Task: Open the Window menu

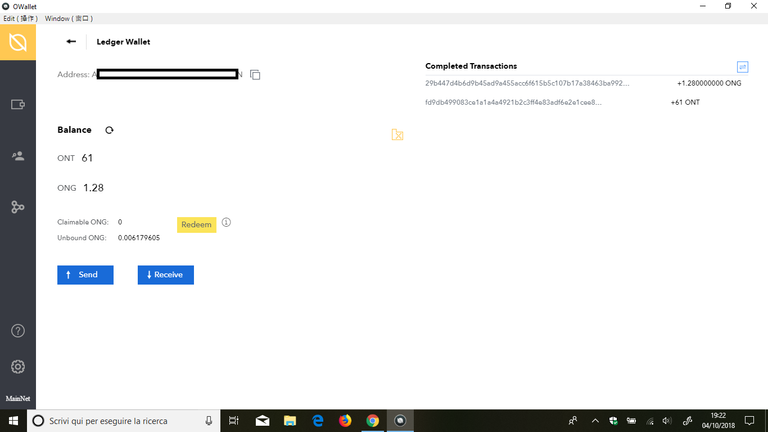Action: (69, 19)
